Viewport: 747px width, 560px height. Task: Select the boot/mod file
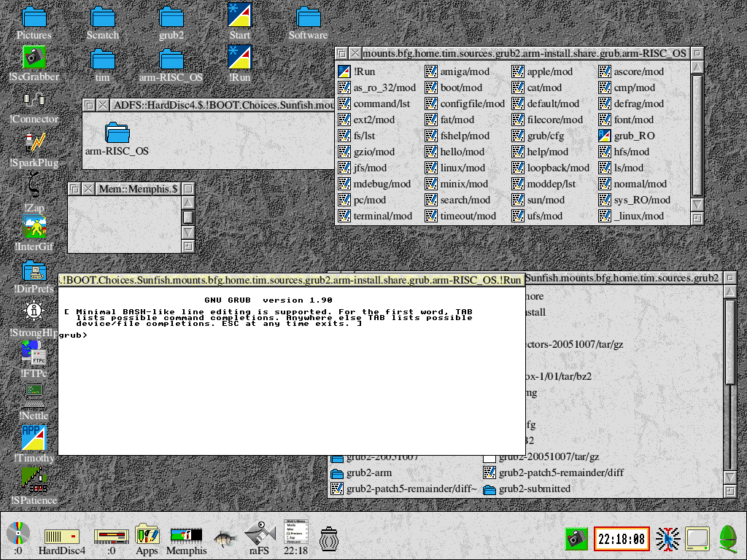coord(454,87)
